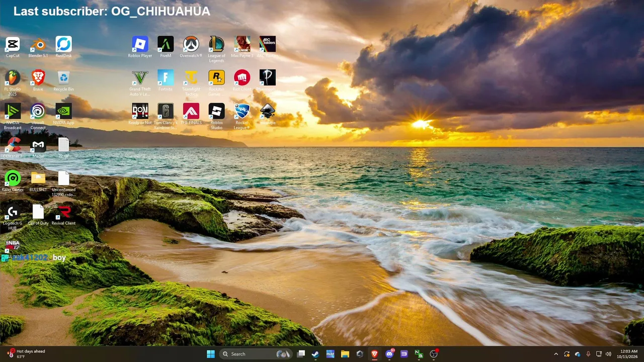Select the Overwatch desktop shortcut

(x=191, y=47)
